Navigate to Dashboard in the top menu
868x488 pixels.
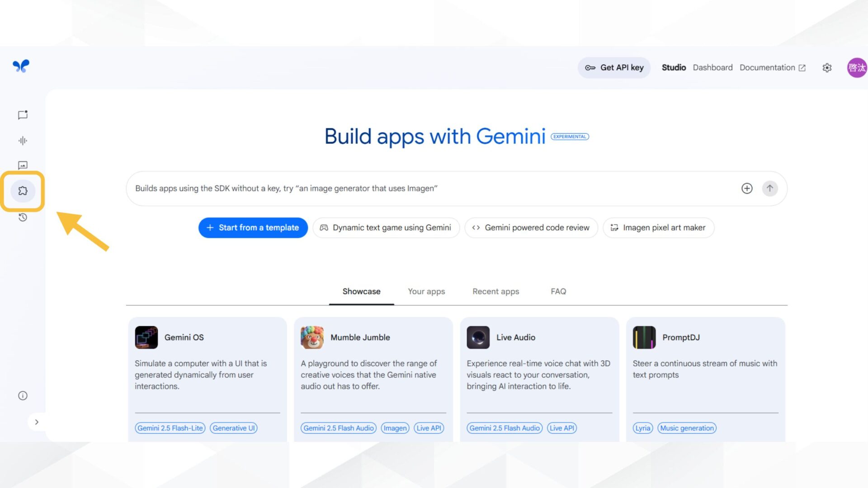[712, 67]
